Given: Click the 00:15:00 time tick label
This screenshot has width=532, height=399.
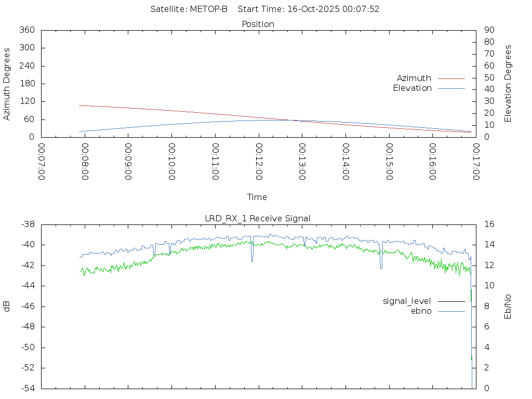Looking at the screenshot, I should click(388, 163).
